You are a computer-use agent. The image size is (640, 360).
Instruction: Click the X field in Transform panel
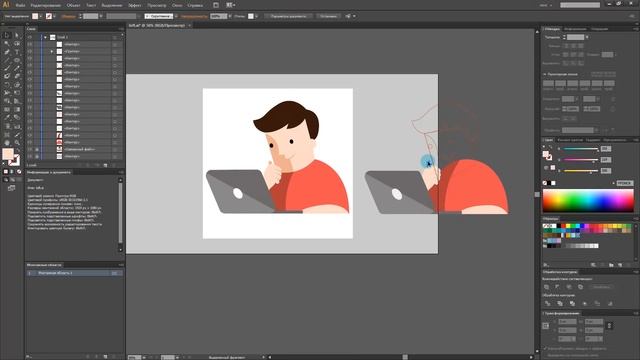pyautogui.click(x=567, y=322)
